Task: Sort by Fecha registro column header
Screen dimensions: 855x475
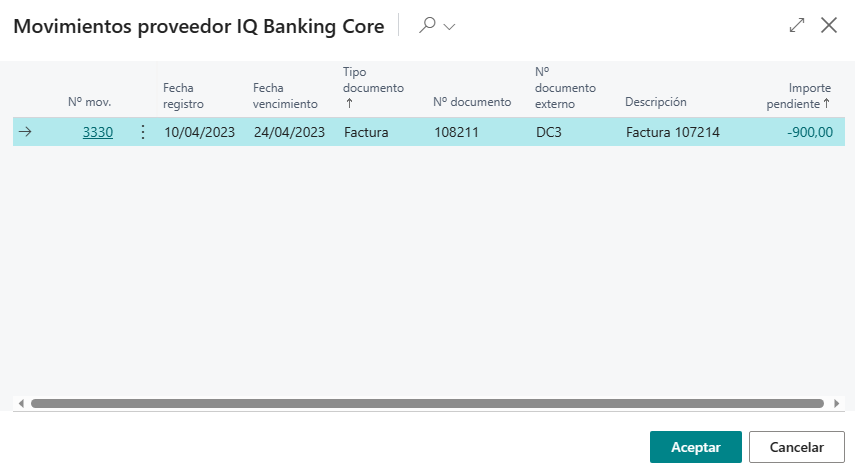Action: 183,96
